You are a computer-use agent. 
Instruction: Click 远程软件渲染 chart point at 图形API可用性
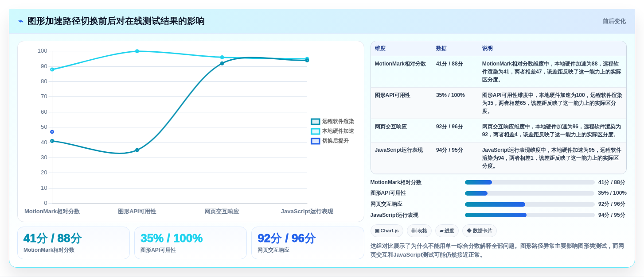point(137,150)
